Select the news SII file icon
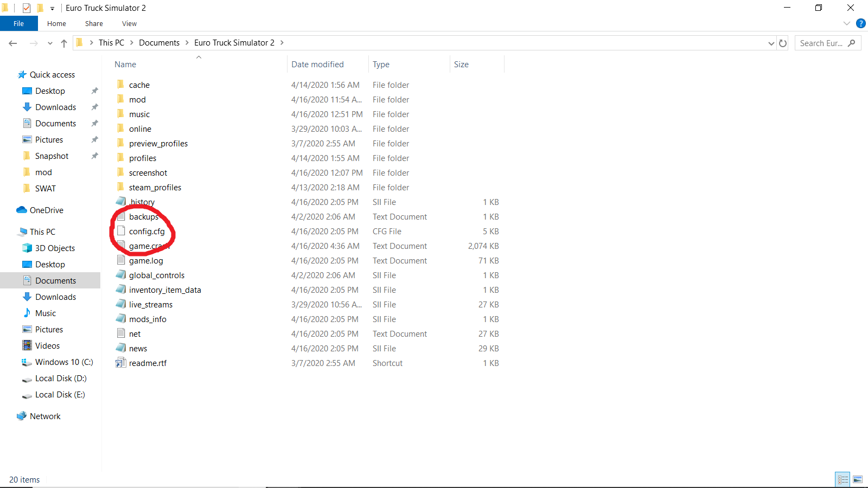 click(x=121, y=348)
